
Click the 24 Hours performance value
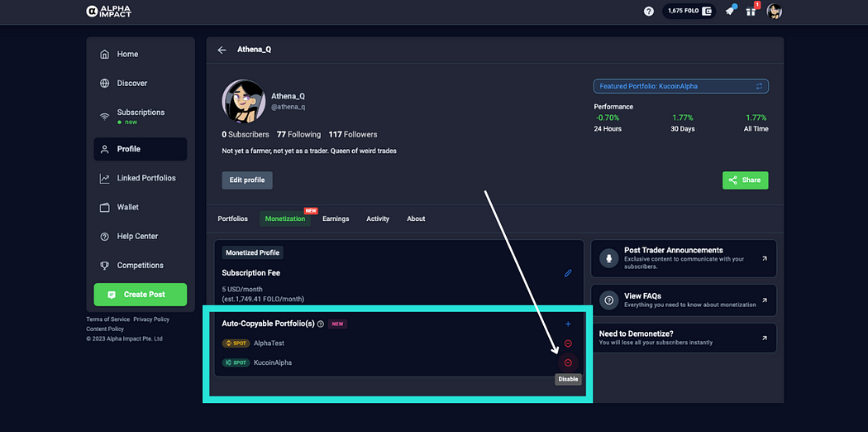pyautogui.click(x=608, y=118)
